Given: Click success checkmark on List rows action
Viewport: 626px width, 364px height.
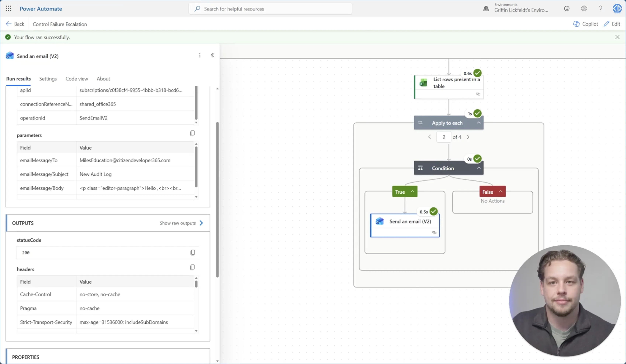Looking at the screenshot, I should pos(477,73).
